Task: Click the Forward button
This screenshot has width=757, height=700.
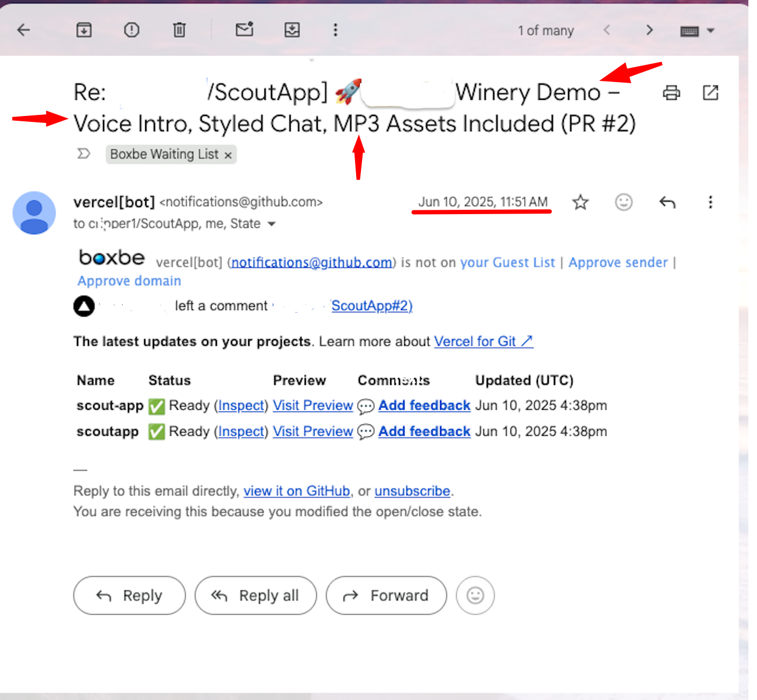Action: click(x=386, y=595)
